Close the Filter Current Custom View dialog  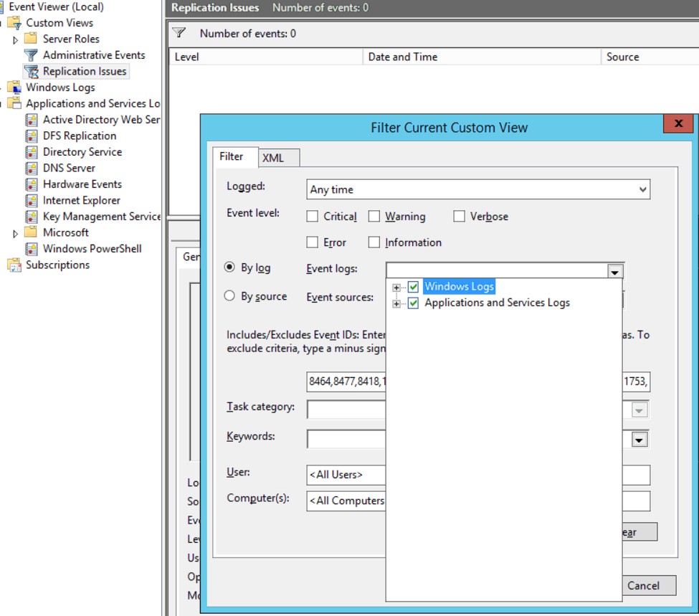pos(678,123)
